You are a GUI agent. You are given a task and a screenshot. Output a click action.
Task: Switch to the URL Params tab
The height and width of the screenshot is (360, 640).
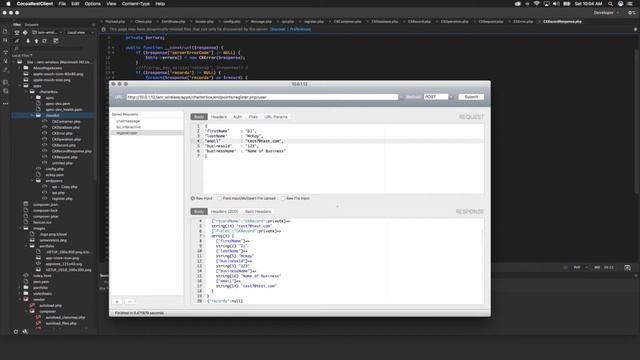(x=276, y=117)
